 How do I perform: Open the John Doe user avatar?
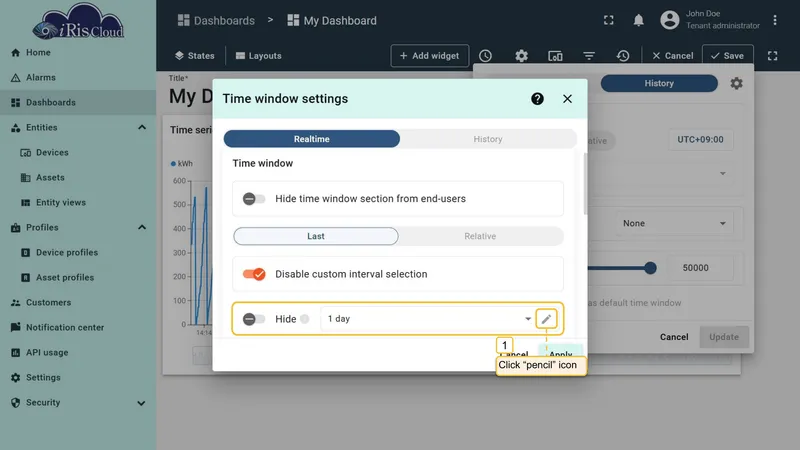(x=669, y=20)
